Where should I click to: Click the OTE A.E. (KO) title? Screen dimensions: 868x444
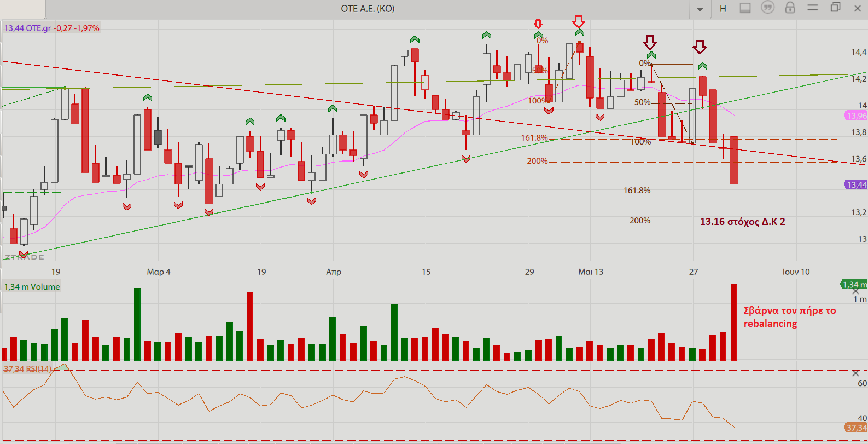click(x=368, y=9)
